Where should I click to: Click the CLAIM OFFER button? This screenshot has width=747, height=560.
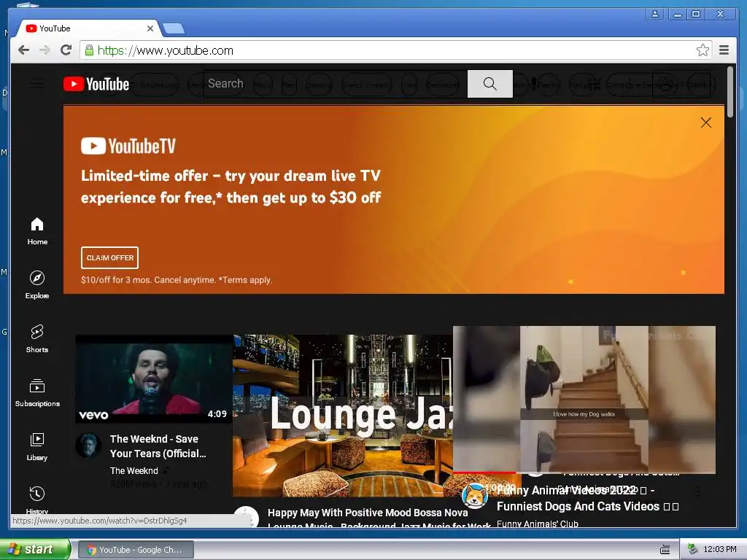pos(109,257)
